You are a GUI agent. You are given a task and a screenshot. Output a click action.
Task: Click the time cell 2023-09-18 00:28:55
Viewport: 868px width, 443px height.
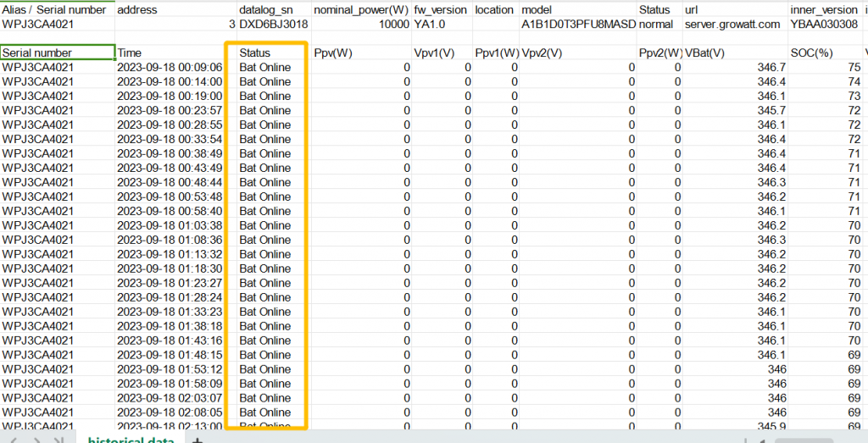pyautogui.click(x=175, y=125)
